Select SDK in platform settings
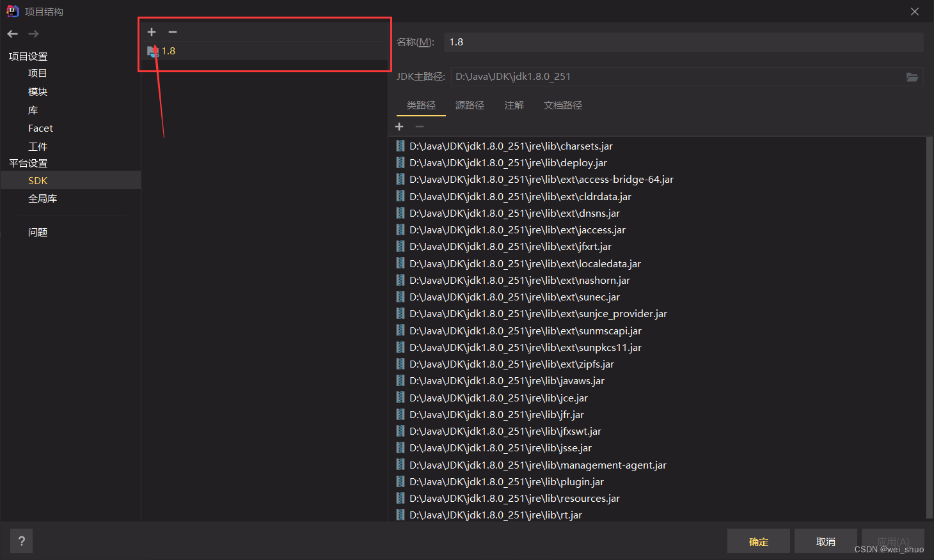Image resolution: width=934 pixels, height=560 pixels. (70, 180)
